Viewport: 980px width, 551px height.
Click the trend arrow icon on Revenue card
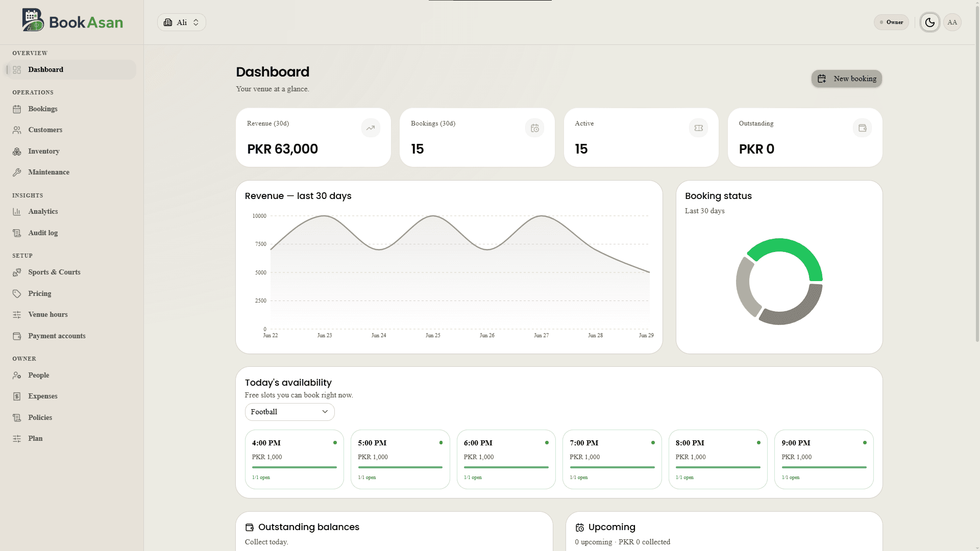(371, 128)
